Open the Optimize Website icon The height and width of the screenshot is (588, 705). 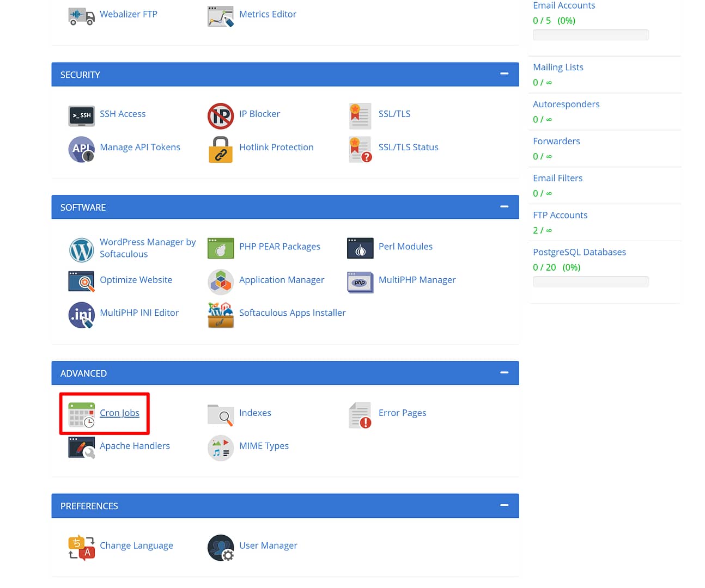(82, 281)
